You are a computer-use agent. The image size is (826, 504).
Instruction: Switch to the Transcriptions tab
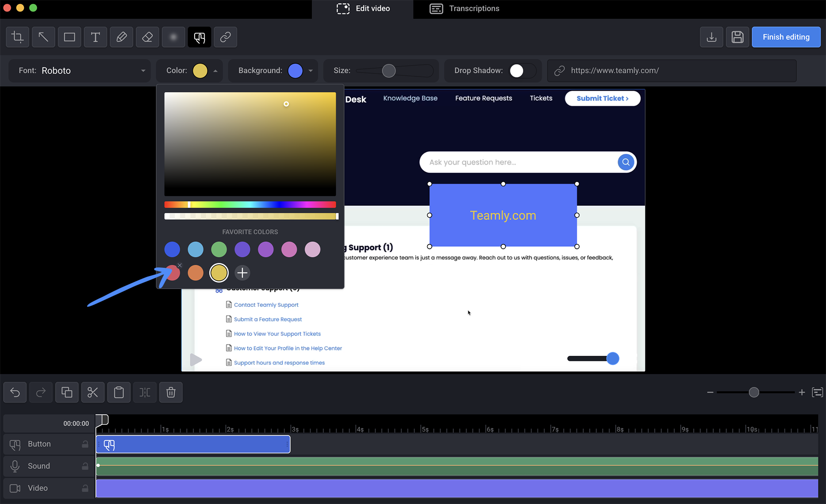coord(464,9)
